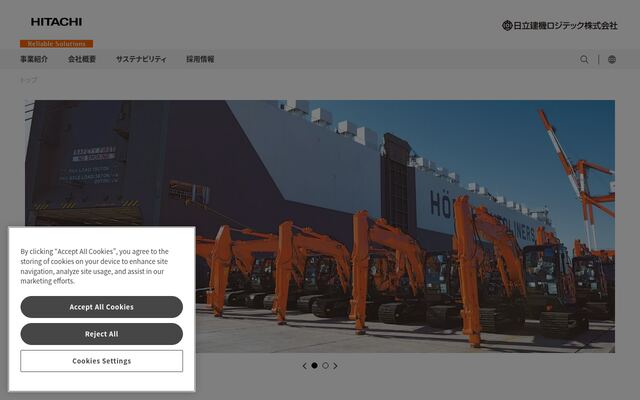
Task: Go to next slide arrow
Action: [335, 366]
